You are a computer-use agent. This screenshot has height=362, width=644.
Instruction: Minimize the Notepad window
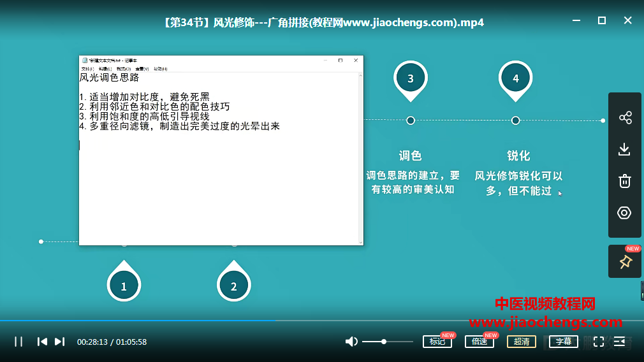point(325,61)
